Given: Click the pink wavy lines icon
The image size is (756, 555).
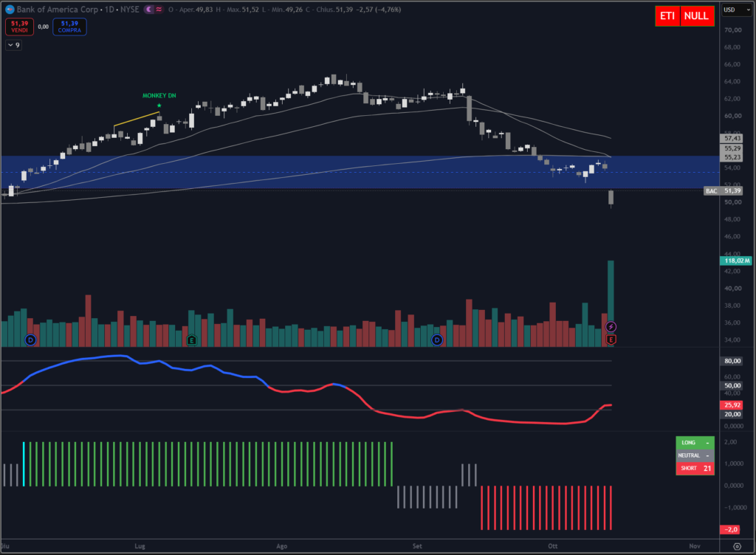Looking at the screenshot, I should click(x=159, y=9).
